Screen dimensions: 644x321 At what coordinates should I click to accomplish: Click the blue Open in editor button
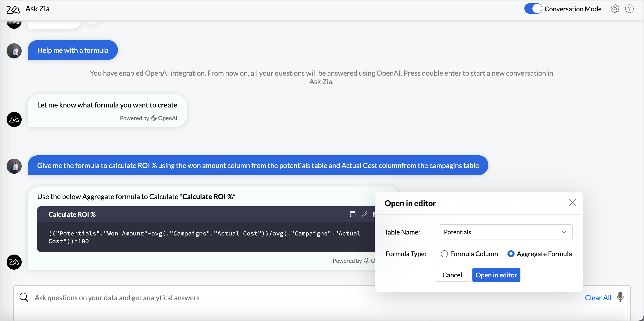(496, 275)
